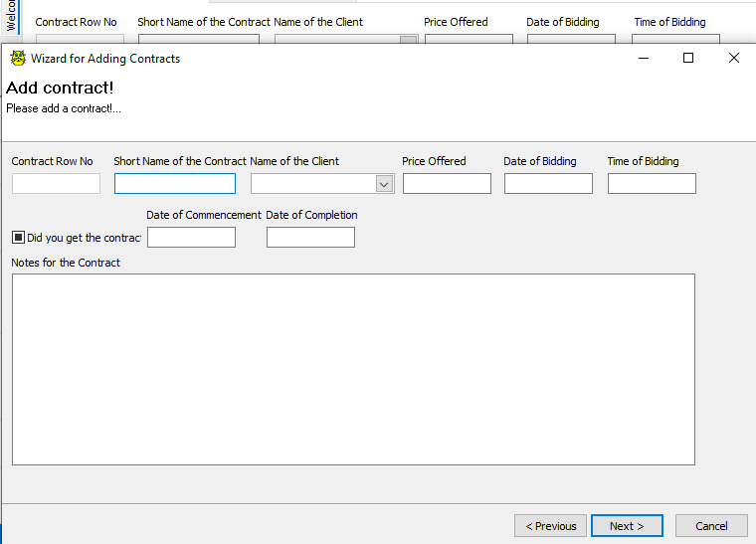The width and height of the screenshot is (756, 544).
Task: Click the 'Price Offered' label in the background window
Action: click(456, 22)
